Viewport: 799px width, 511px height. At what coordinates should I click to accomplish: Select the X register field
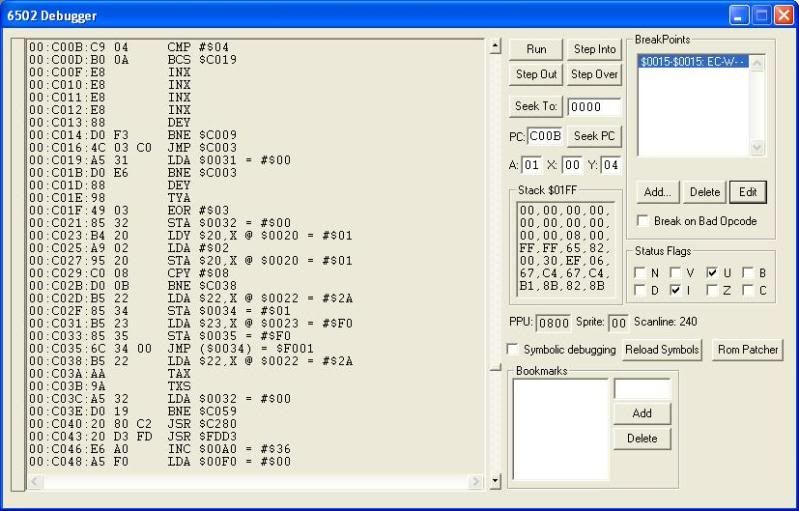pos(572,165)
